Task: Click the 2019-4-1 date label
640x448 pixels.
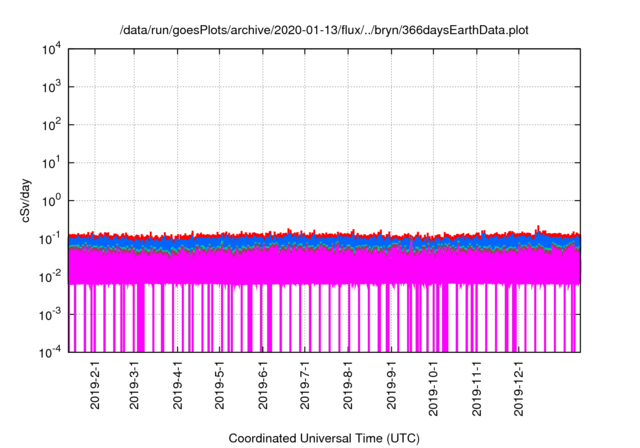Action: pyautogui.click(x=177, y=385)
